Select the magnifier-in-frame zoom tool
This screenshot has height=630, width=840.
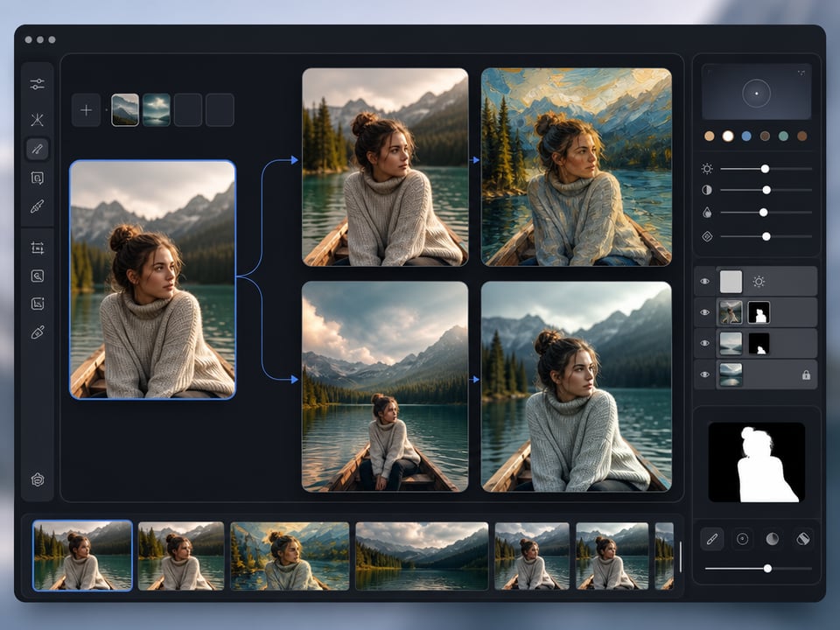point(37,276)
